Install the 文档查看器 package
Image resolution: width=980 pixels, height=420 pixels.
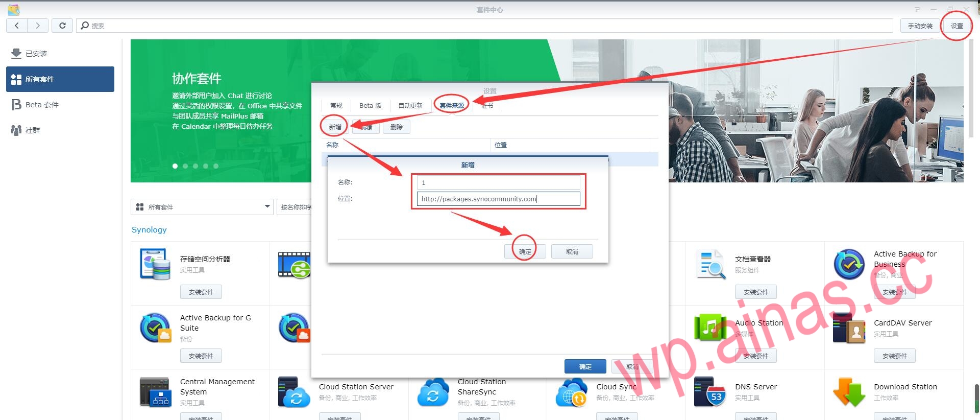pyautogui.click(x=756, y=292)
